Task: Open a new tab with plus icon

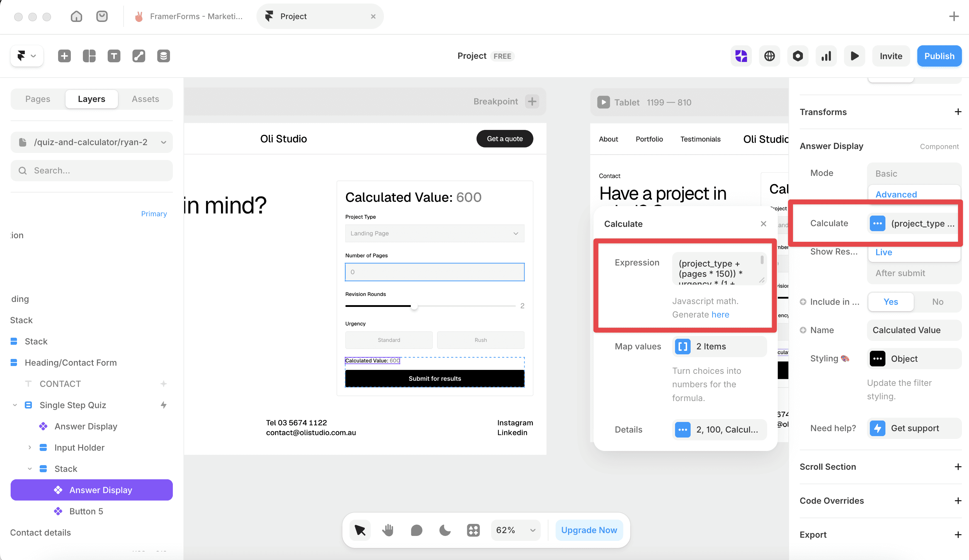Action: click(954, 16)
